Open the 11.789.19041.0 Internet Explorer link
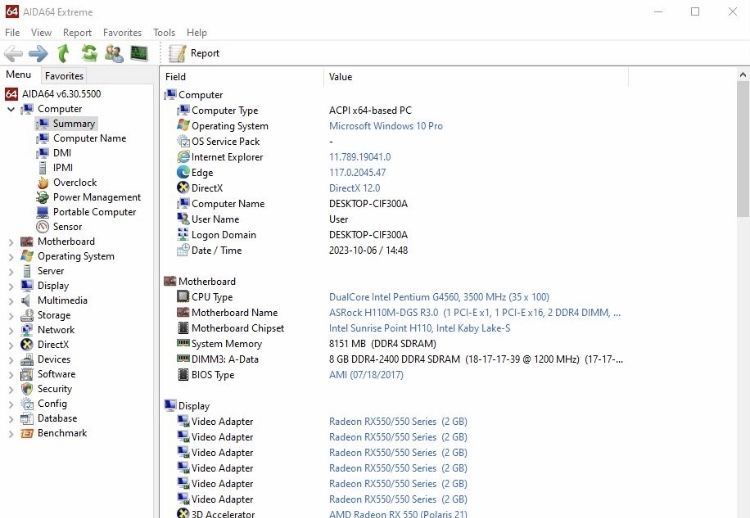Viewport: 750px width, 518px height. pyautogui.click(x=360, y=157)
